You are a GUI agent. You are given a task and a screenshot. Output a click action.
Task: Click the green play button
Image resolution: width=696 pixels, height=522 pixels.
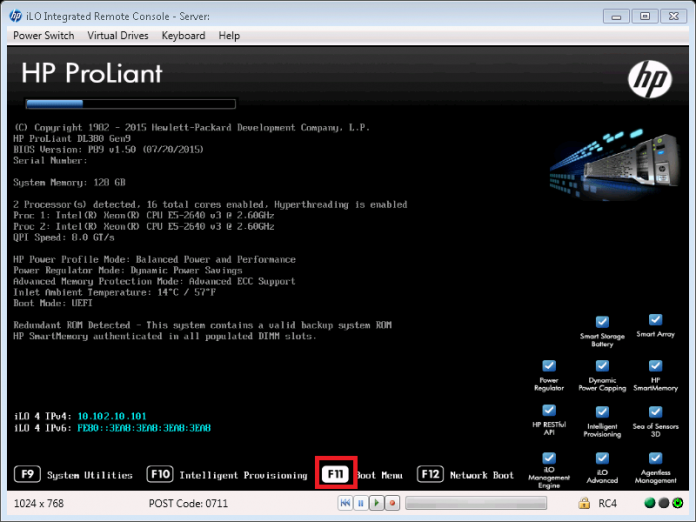click(x=376, y=503)
